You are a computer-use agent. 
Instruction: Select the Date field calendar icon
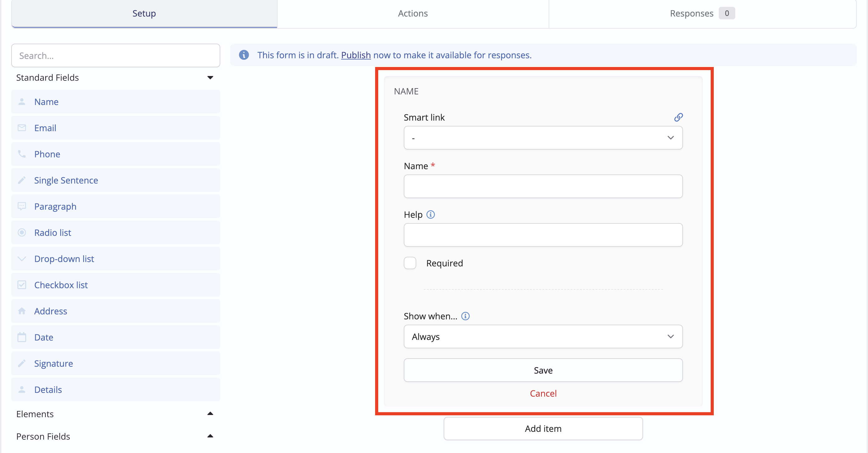click(22, 337)
